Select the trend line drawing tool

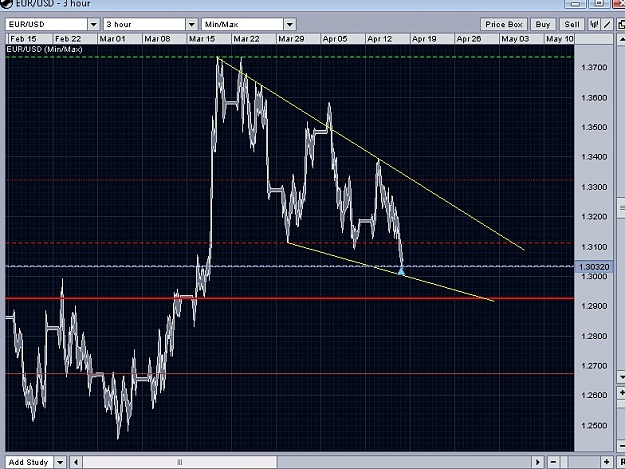click(607, 24)
